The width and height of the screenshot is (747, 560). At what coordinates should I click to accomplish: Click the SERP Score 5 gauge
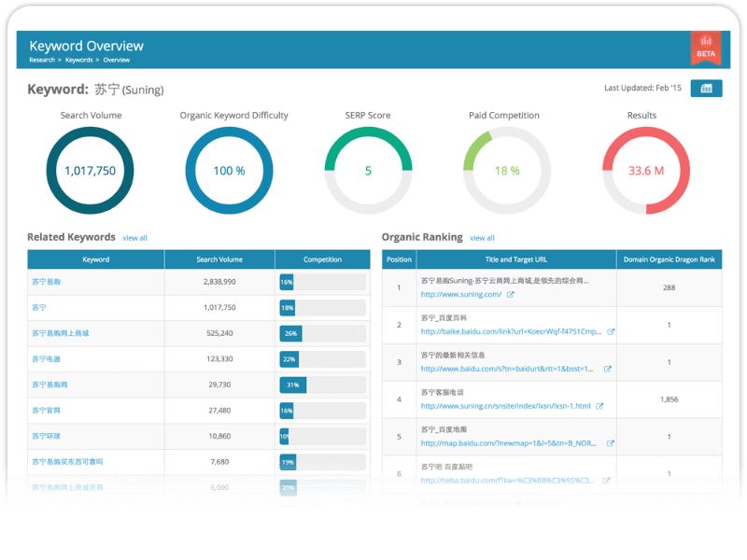368,171
